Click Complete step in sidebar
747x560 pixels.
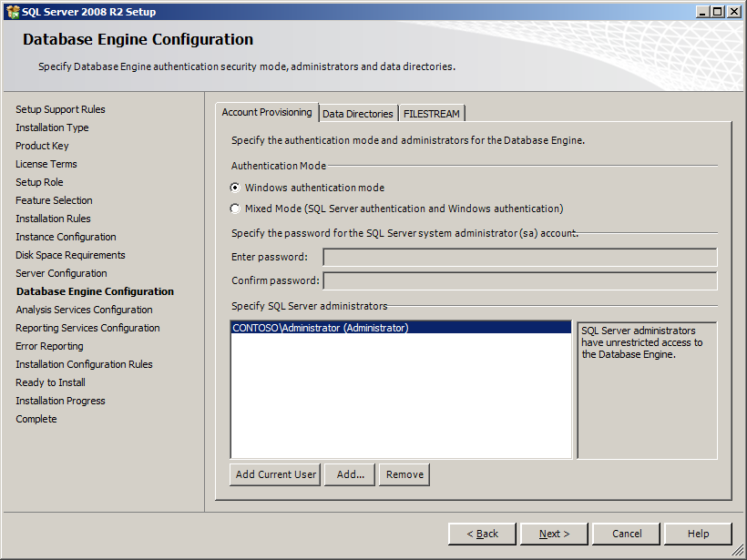(x=36, y=419)
